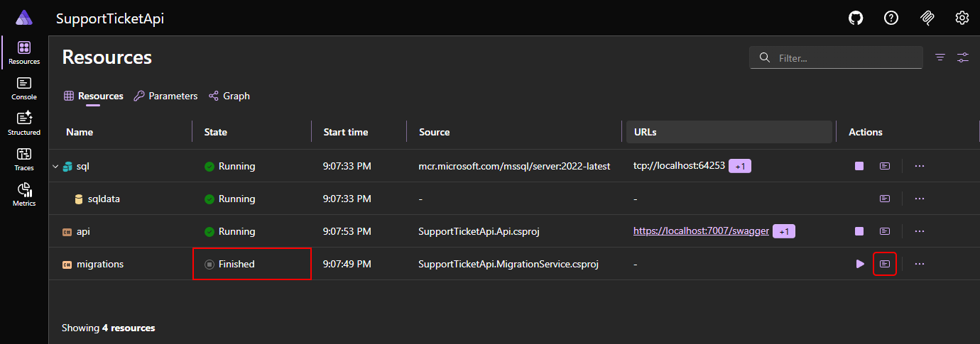Viewport: 980px width, 344px height.
Task: Sort by the State column header
Action: [216, 132]
